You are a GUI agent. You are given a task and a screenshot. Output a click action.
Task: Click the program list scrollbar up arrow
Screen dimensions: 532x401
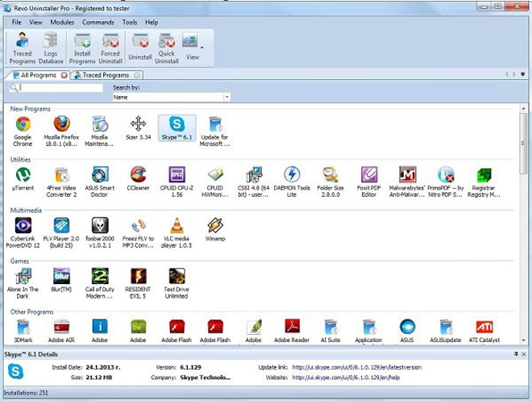523,109
